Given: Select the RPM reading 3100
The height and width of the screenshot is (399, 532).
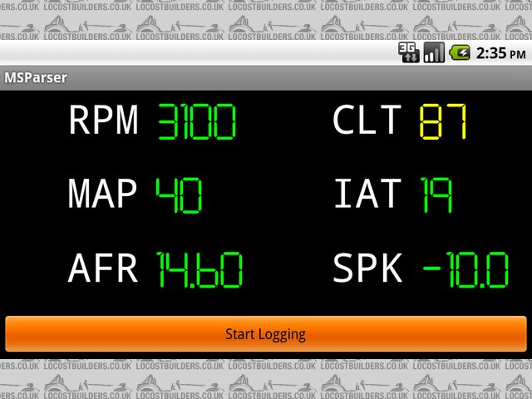Looking at the screenshot, I should tap(197, 122).
